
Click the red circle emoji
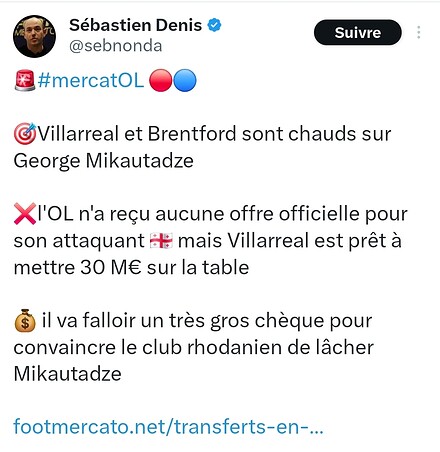(160, 80)
